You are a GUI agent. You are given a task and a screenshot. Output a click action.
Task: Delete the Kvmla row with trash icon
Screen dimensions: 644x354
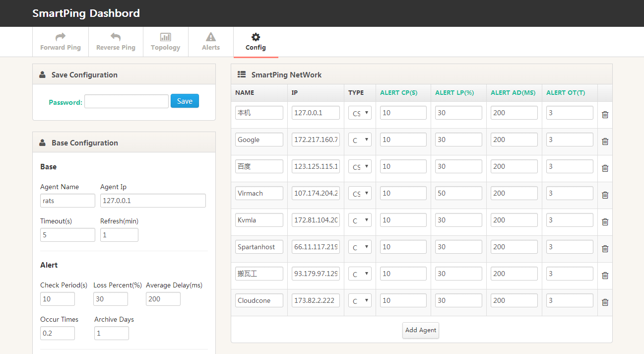point(605,222)
